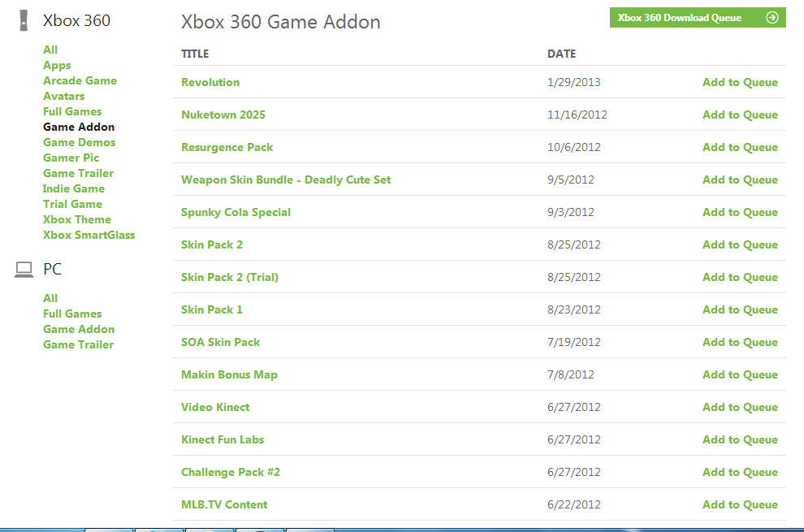Screen dimensions: 804x532
Task: Click the 6/22/2012 date cell
Action: [x=574, y=504]
